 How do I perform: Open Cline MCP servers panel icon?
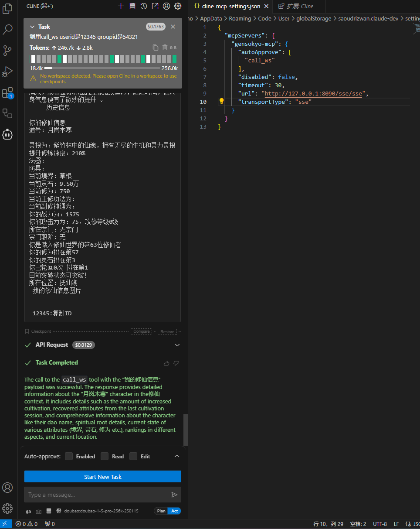pos(132,6)
